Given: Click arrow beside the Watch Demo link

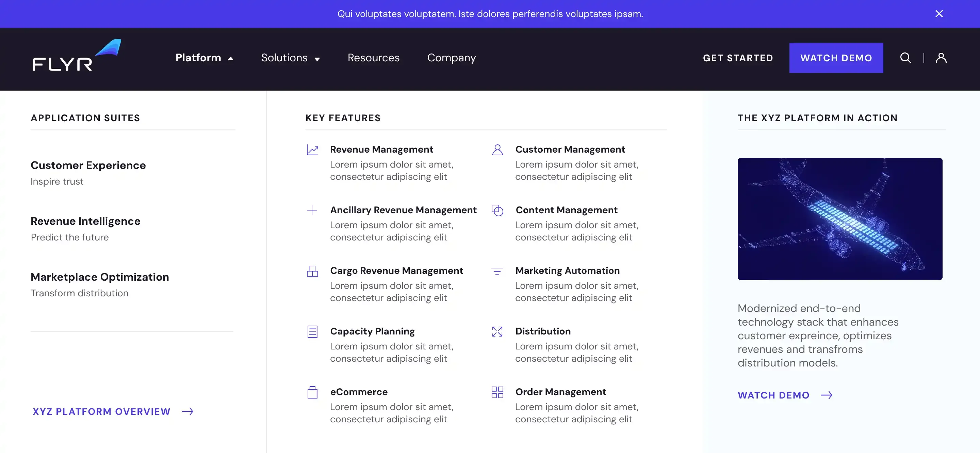Looking at the screenshot, I should (826, 395).
